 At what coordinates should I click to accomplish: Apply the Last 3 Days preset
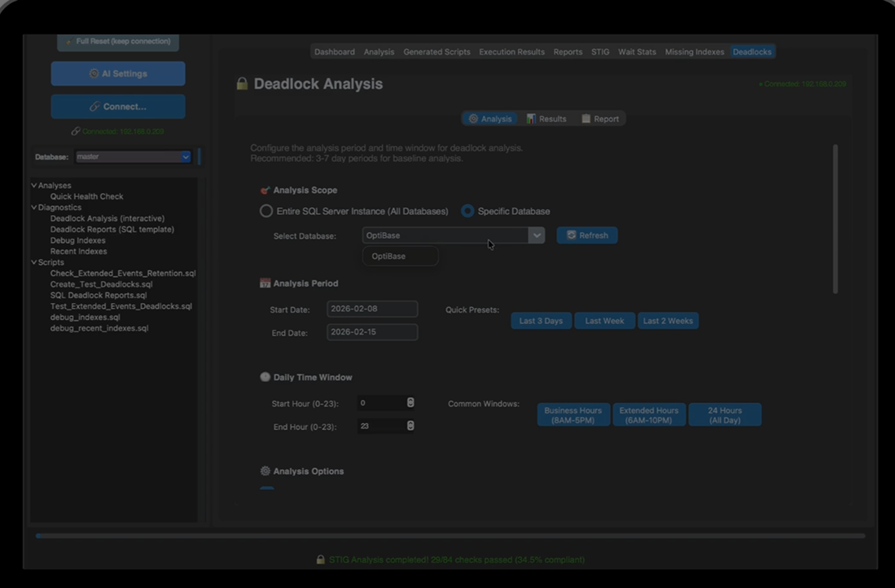541,321
